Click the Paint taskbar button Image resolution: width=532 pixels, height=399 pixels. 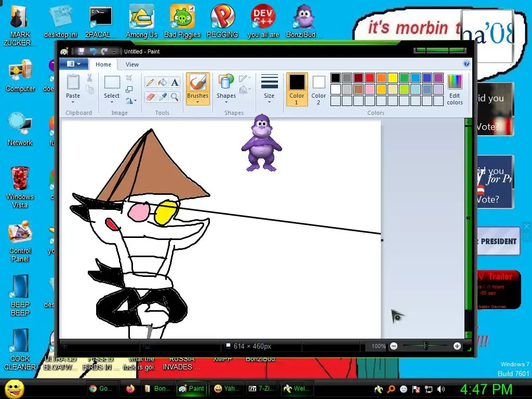pyautogui.click(x=191, y=389)
